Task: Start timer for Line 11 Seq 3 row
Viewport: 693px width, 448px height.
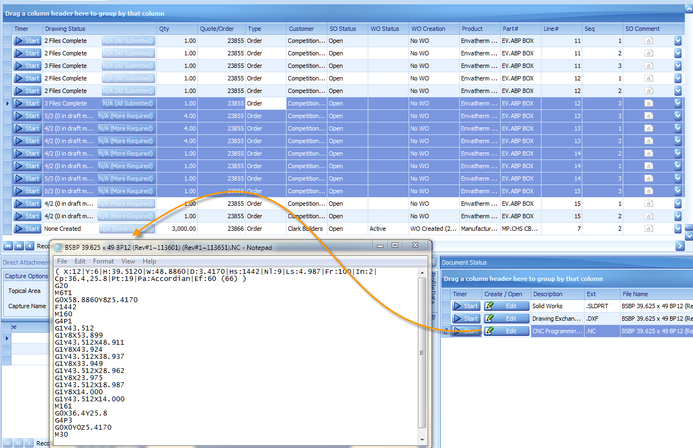Action: 27,66
